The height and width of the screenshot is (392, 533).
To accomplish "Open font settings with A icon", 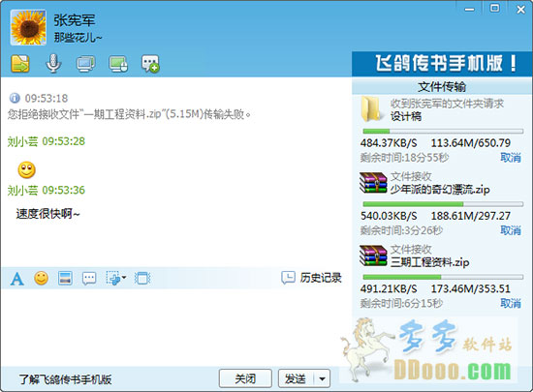I will (x=17, y=279).
